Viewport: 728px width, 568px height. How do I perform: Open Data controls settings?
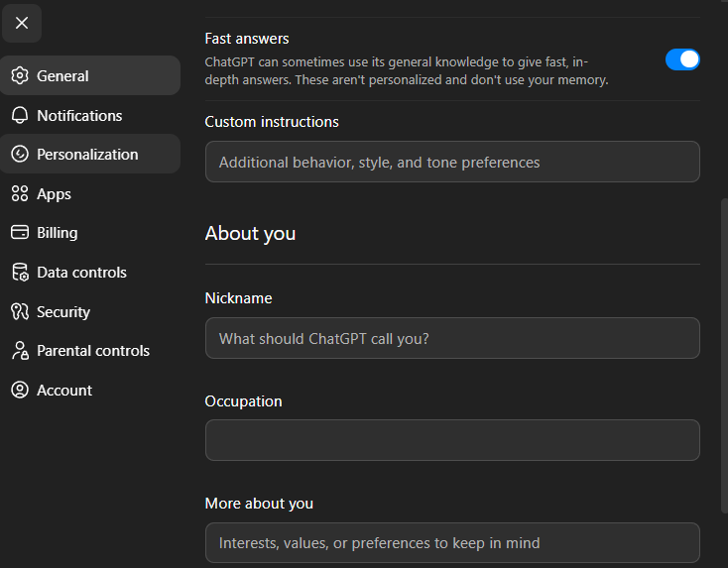tap(90, 272)
